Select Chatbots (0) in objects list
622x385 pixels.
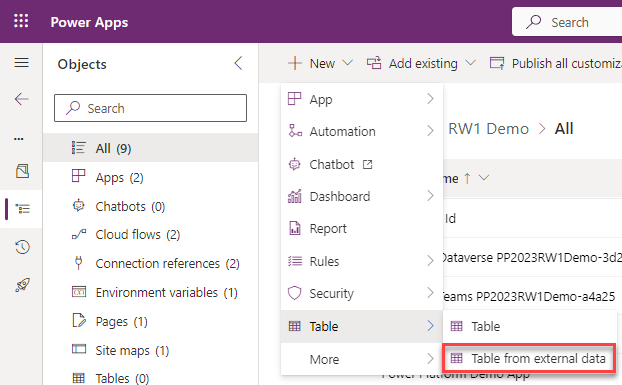pyautogui.click(x=151, y=206)
